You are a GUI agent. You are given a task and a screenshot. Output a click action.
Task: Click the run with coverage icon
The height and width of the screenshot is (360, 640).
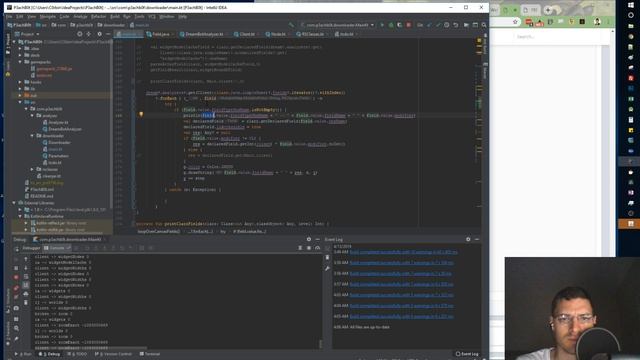[x=400, y=25]
